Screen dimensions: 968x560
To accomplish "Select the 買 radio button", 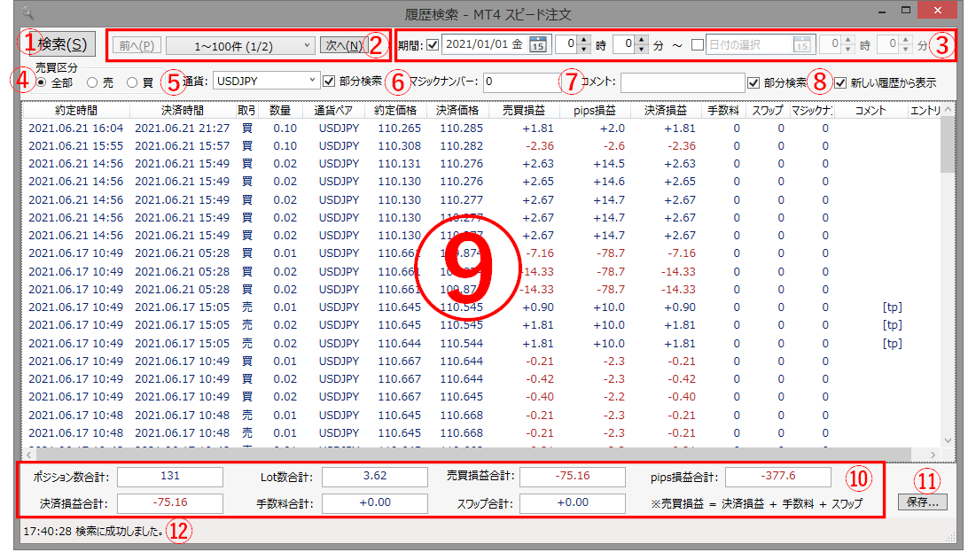I will 132,82.
